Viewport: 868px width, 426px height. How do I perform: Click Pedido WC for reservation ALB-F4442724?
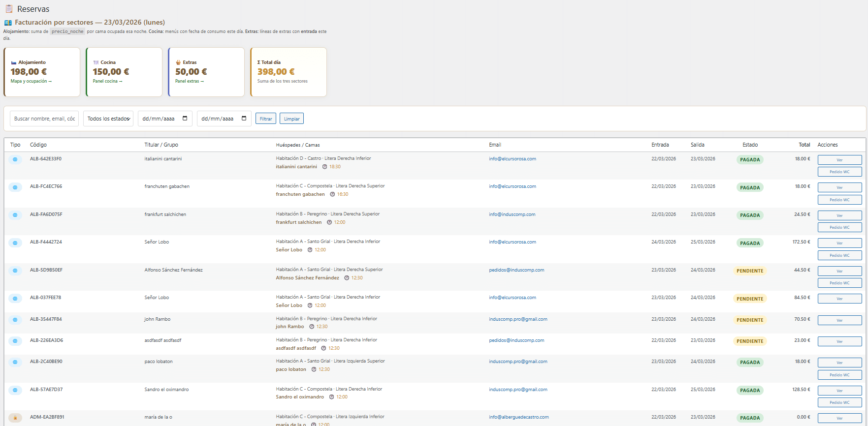[840, 255]
